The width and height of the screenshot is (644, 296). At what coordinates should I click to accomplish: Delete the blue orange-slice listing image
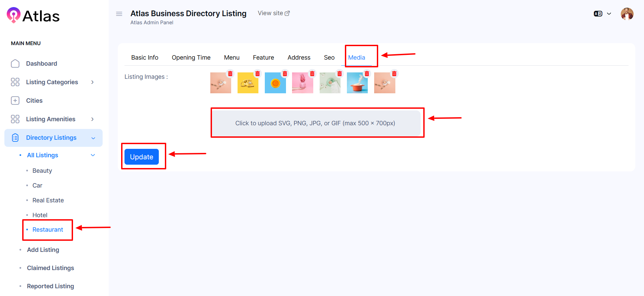coord(285,74)
